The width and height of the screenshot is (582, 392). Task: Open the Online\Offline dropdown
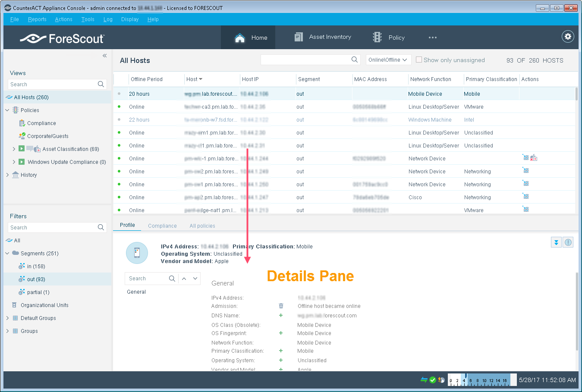point(388,60)
